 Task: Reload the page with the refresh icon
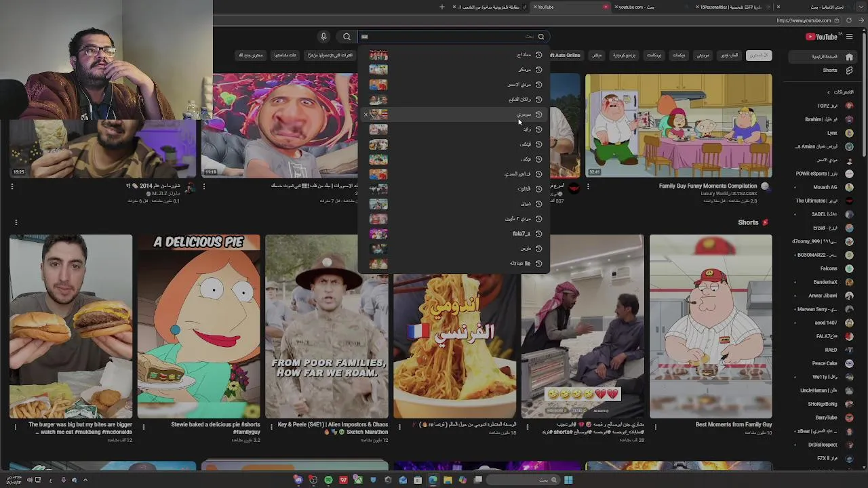(849, 21)
